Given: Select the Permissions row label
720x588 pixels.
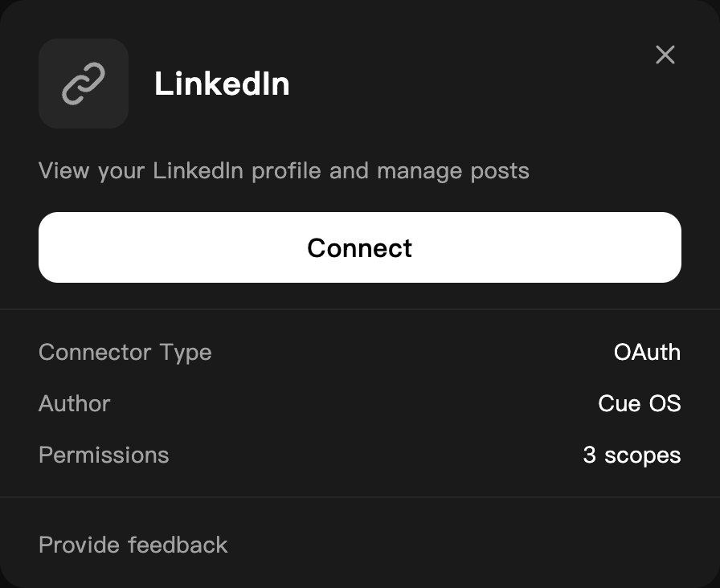Looking at the screenshot, I should pyautogui.click(x=104, y=455).
